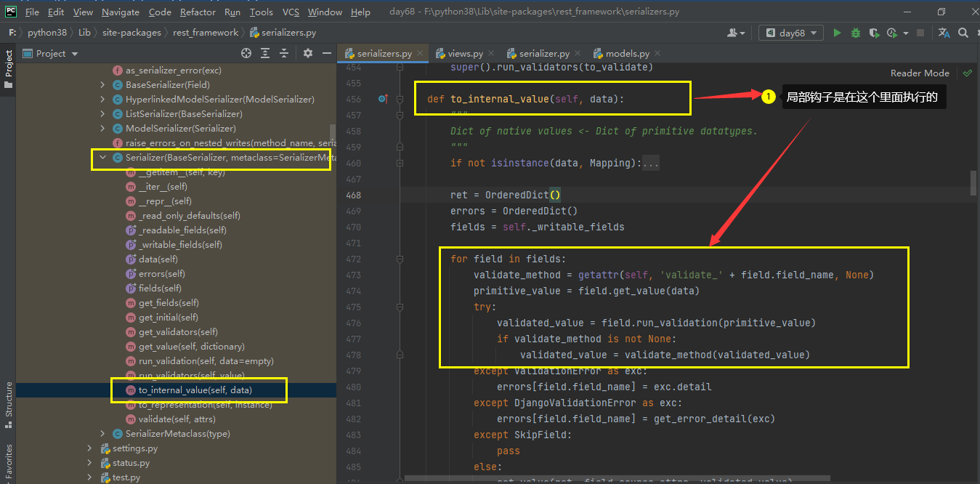The height and width of the screenshot is (484, 980).
Task: Toggle the fold marker at line 456
Action: point(400,99)
